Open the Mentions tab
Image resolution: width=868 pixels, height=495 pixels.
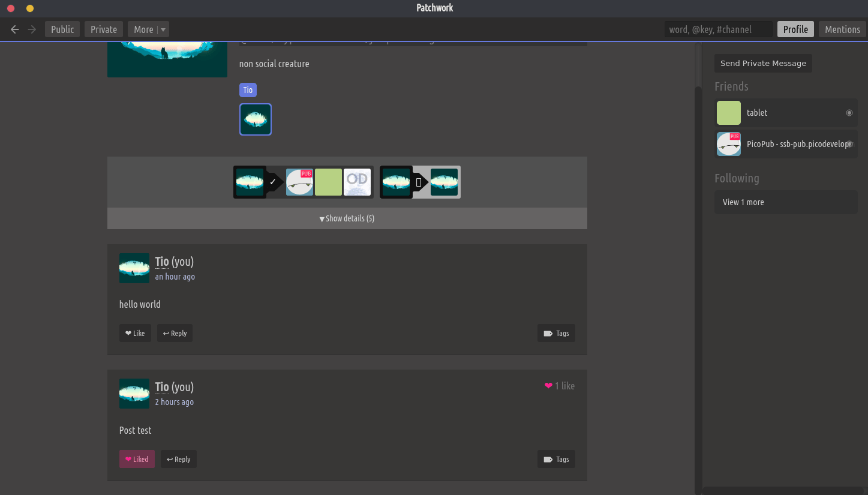click(842, 29)
